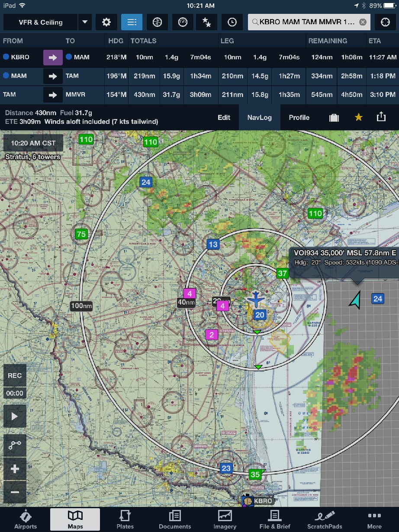Share the route via export icon
The image size is (399, 532).
pos(381,117)
